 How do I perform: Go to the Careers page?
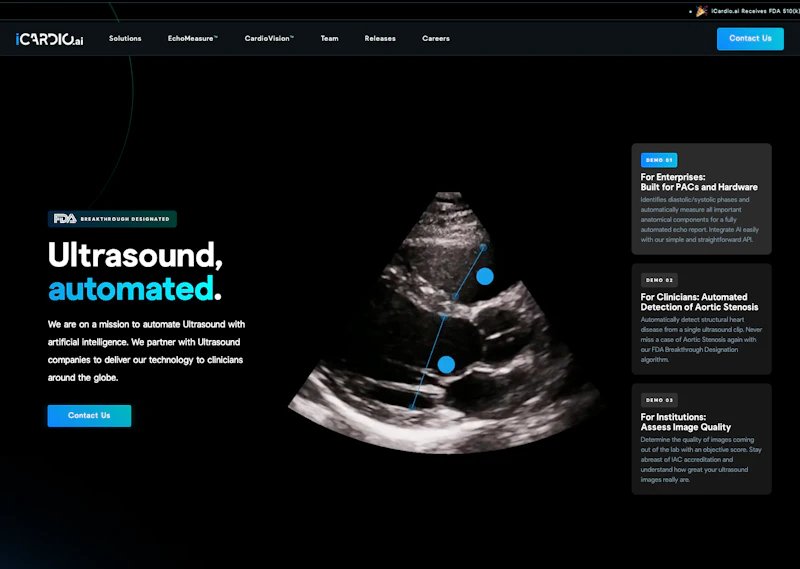point(436,38)
